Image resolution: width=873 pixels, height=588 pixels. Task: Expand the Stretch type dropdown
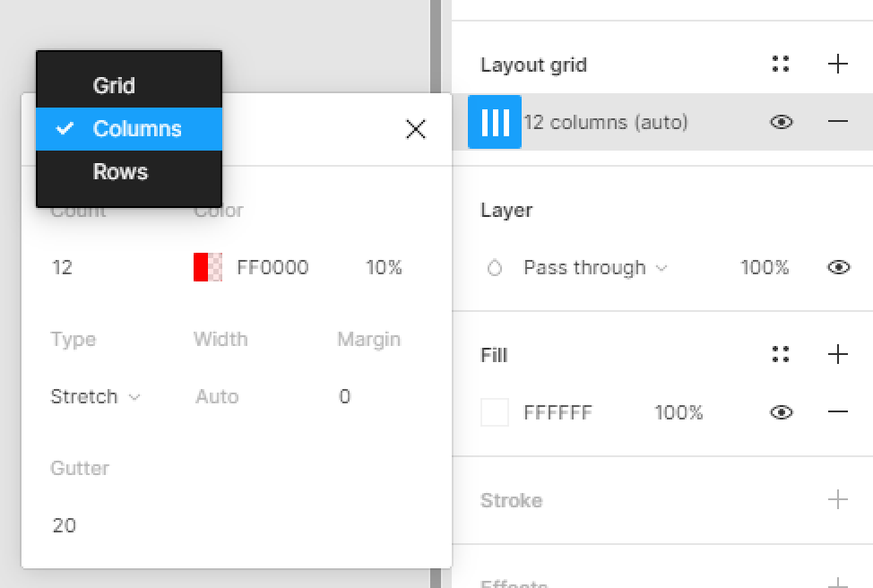[96, 396]
